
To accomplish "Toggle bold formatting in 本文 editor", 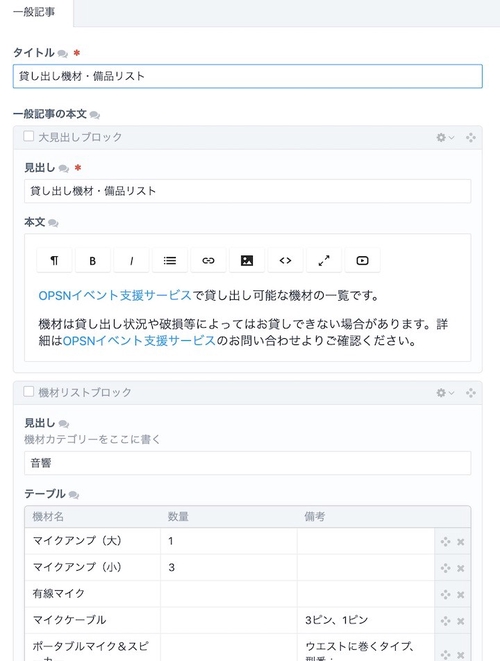I will (93, 260).
